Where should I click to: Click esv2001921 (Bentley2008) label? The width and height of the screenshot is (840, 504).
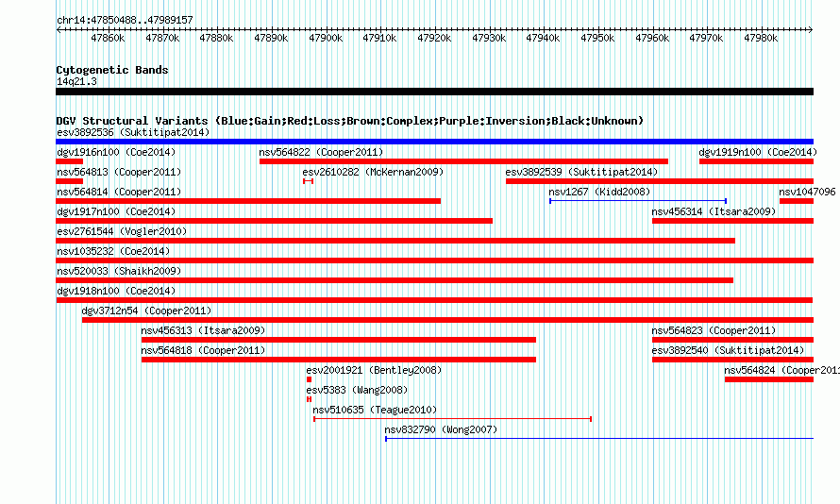374,370
